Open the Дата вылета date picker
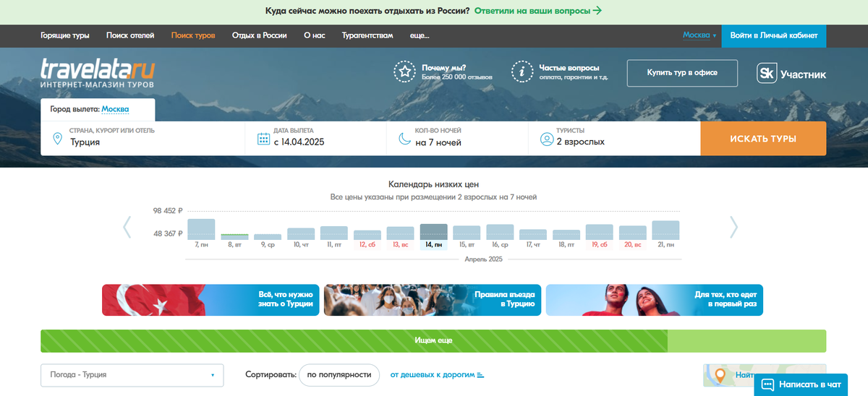This screenshot has height=396, width=868. coord(316,138)
